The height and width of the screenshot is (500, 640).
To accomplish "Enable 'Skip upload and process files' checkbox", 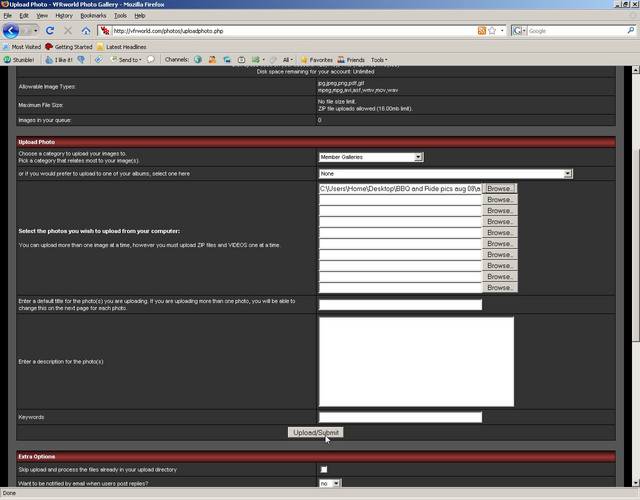I will (x=323, y=469).
